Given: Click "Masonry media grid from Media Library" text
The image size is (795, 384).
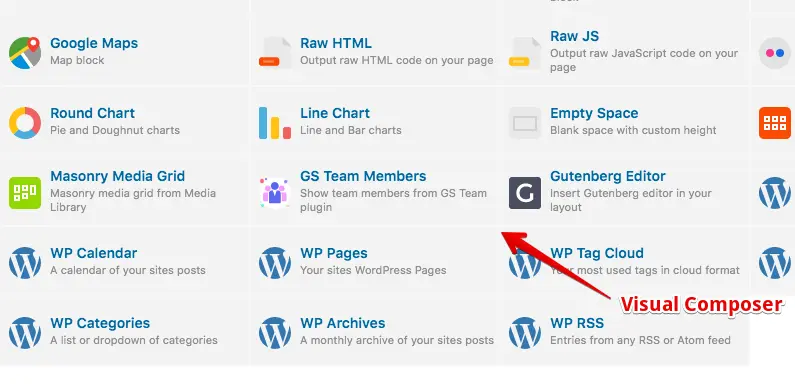Looking at the screenshot, I should coord(132,200).
